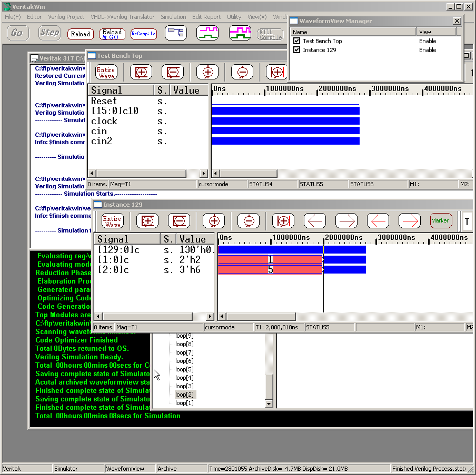Click the Archive status bar entry
The width and height of the screenshot is (476, 475).
tap(181, 469)
